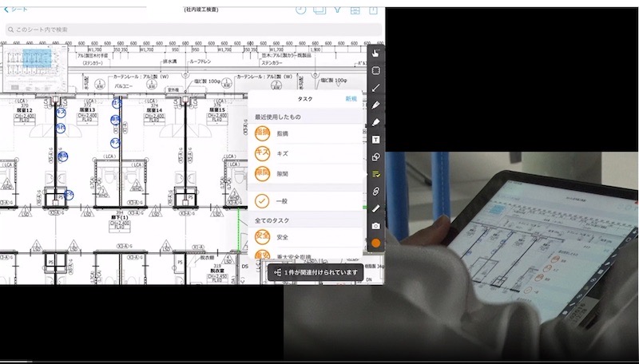Choose the 安全 task type

(x=305, y=237)
